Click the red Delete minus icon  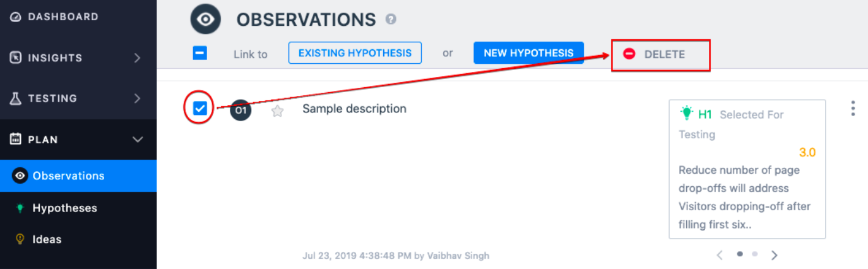(x=629, y=54)
